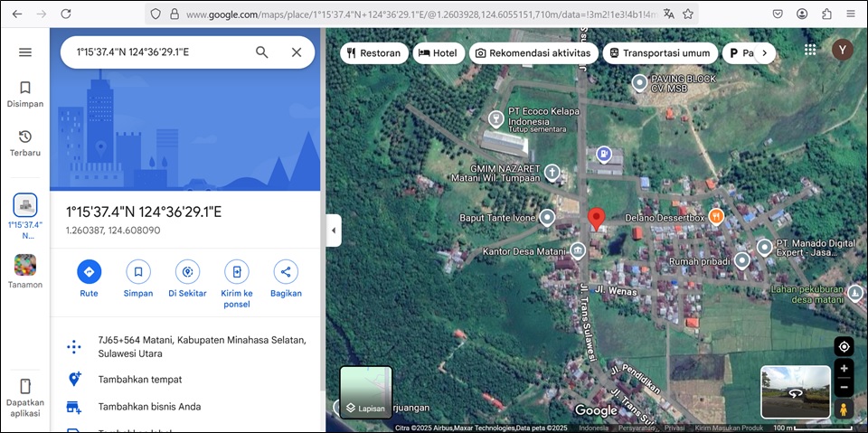Open Disimpan saved places
The height and width of the screenshot is (433, 868).
[x=25, y=93]
